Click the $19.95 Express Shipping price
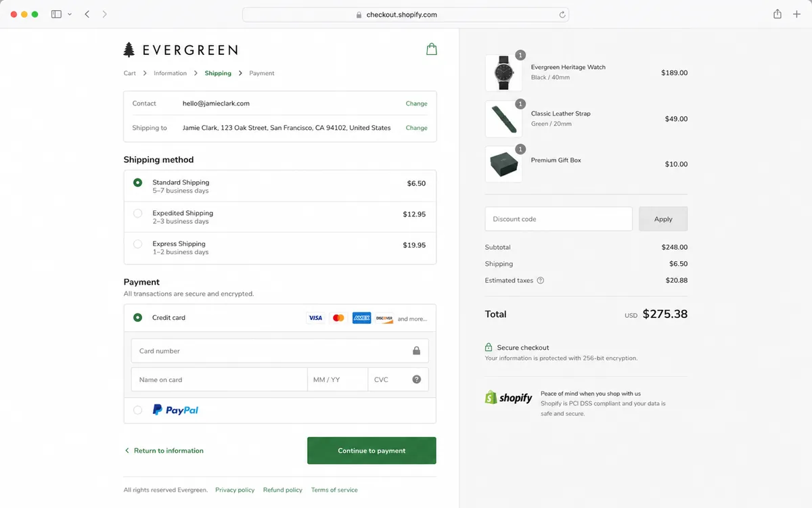 [x=414, y=245]
